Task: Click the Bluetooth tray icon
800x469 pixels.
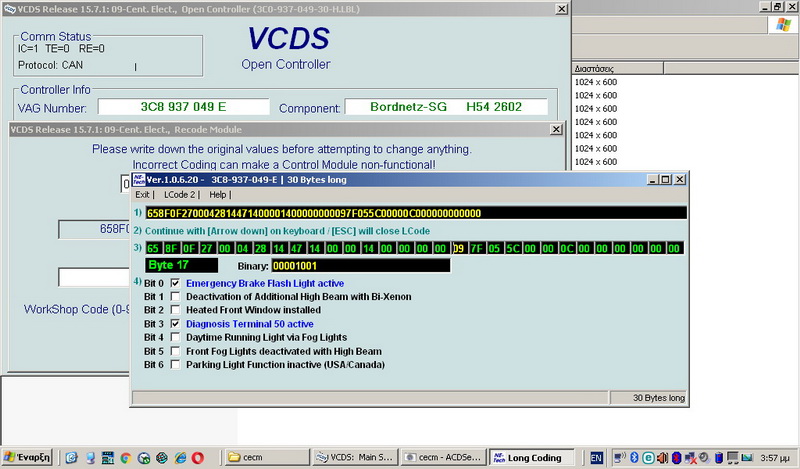Action: tap(635, 458)
